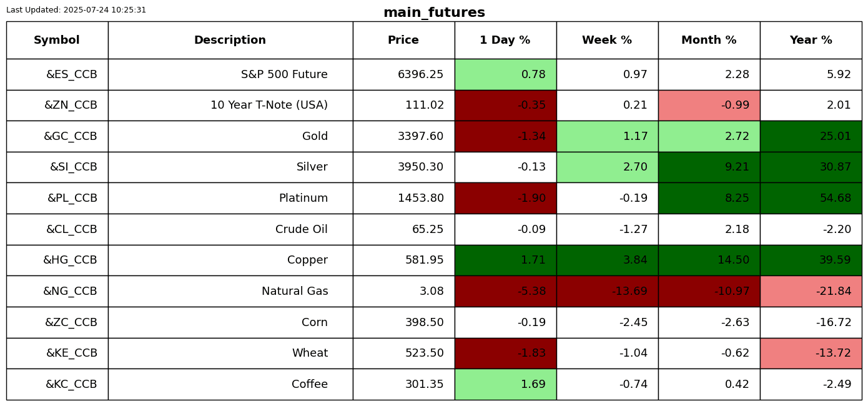The height and width of the screenshot is (406, 868).
Task: Select the Week % column header
Action: coord(607,41)
